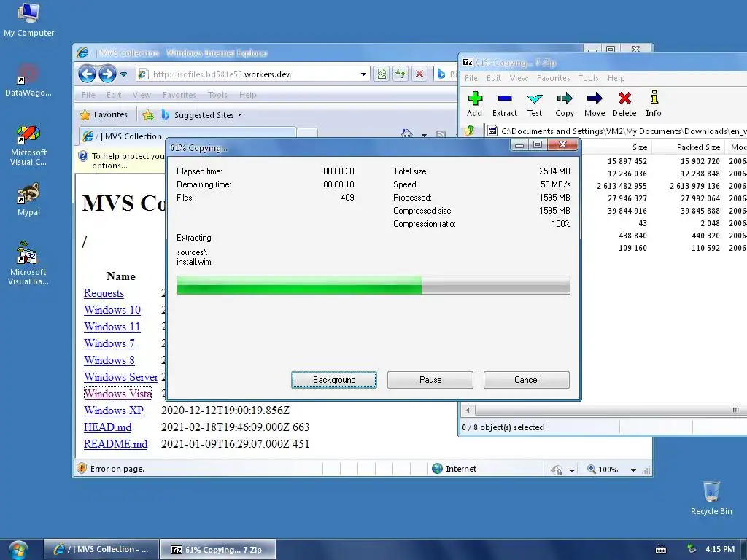Click the Favorites star button
Screen dimensions: 747x560
(104, 114)
